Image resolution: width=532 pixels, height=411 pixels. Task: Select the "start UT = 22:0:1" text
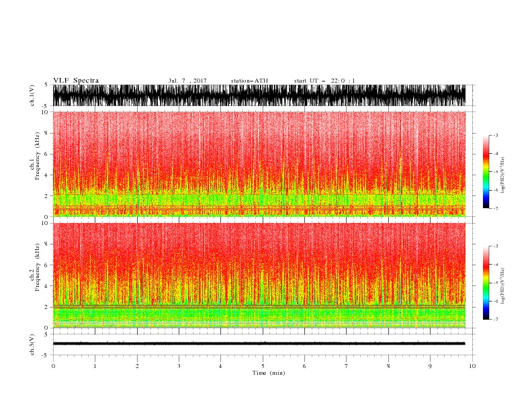tap(324, 81)
